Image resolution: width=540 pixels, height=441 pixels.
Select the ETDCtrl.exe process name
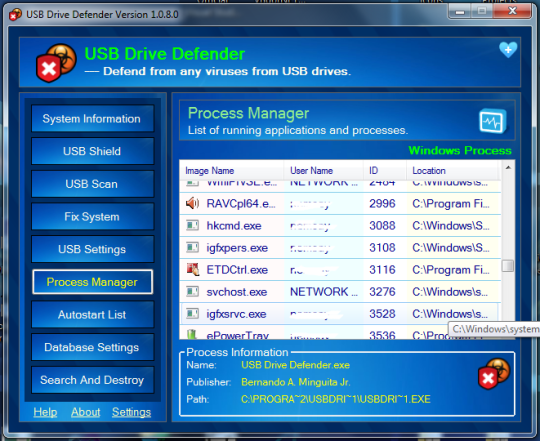tap(237, 270)
